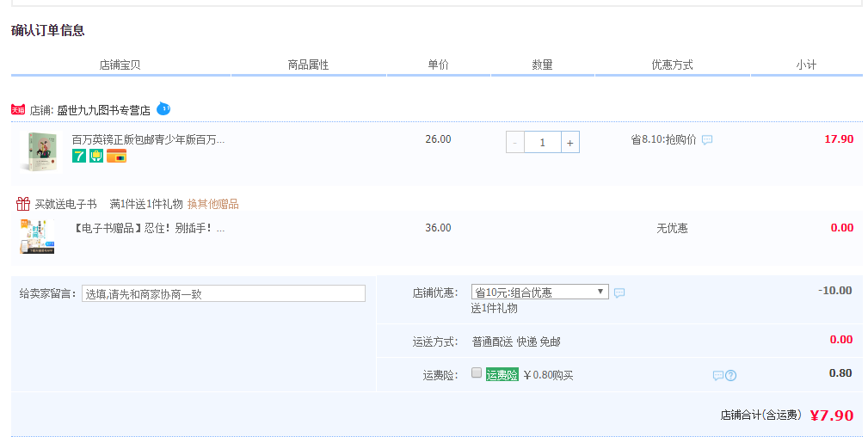Click the 小计 column header
Image resolution: width=868 pixels, height=437 pixels.
pos(806,65)
